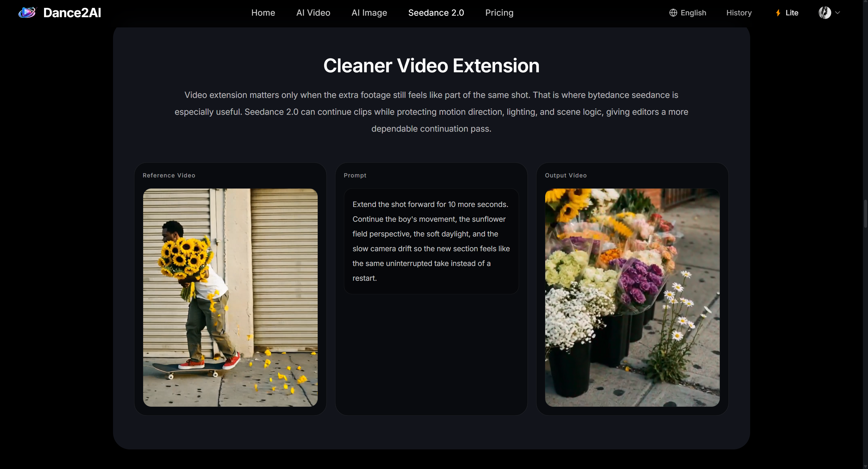Image resolution: width=868 pixels, height=469 pixels.
Task: Click the user avatar icon
Action: point(825,13)
